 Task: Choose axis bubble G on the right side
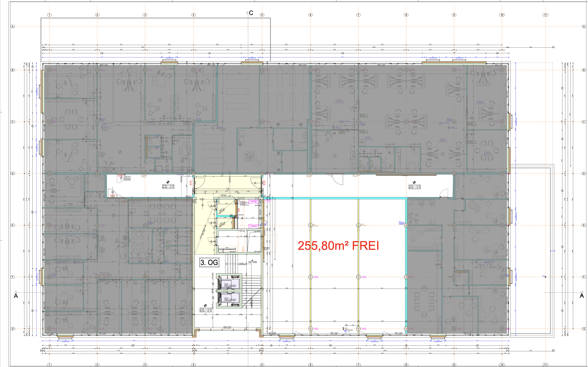point(584,329)
